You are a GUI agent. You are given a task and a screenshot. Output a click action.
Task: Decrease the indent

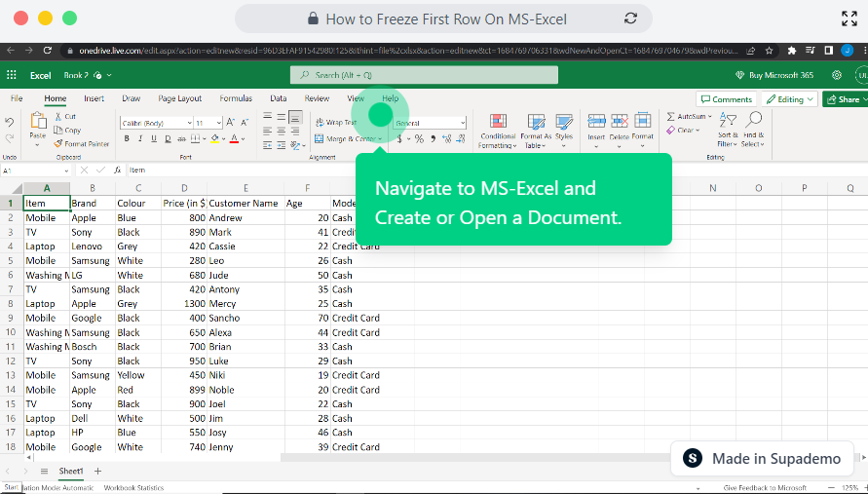pos(267,145)
